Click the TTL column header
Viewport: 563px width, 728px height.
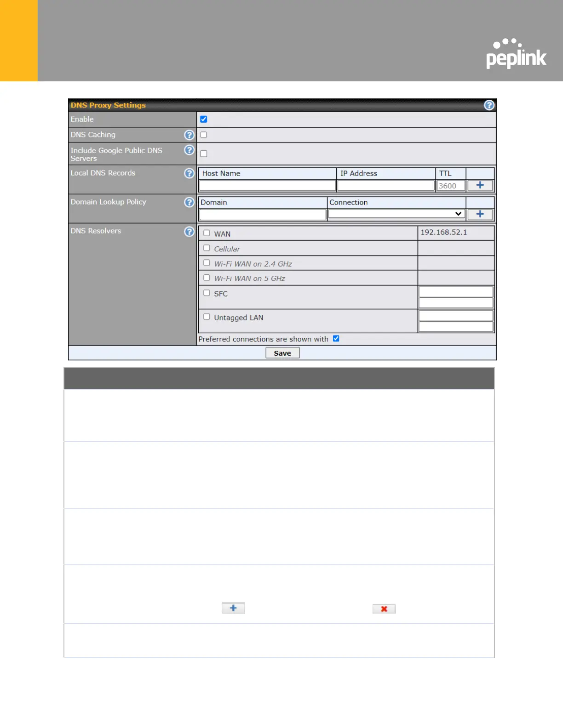click(x=445, y=173)
